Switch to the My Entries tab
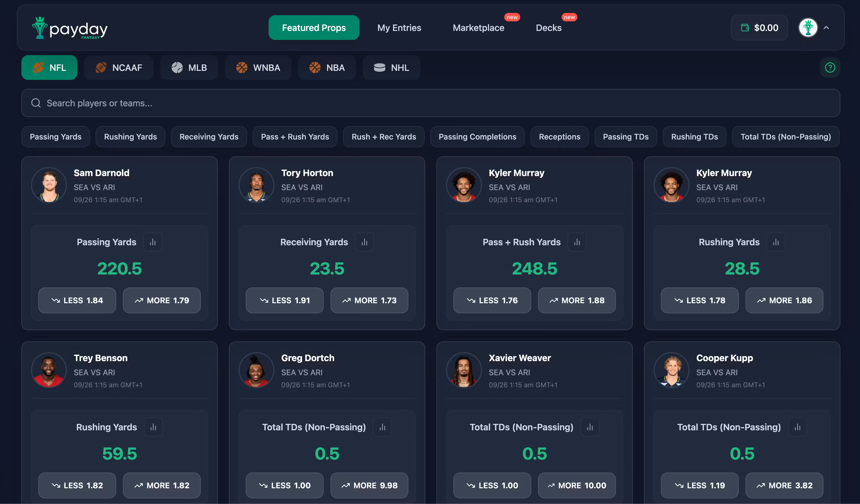860x504 pixels. click(399, 28)
